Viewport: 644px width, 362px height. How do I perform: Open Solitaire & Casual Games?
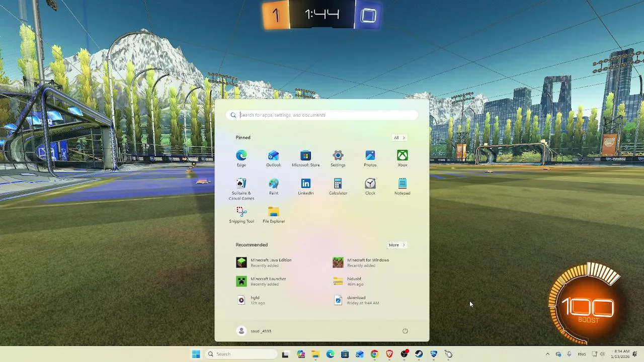click(x=242, y=189)
